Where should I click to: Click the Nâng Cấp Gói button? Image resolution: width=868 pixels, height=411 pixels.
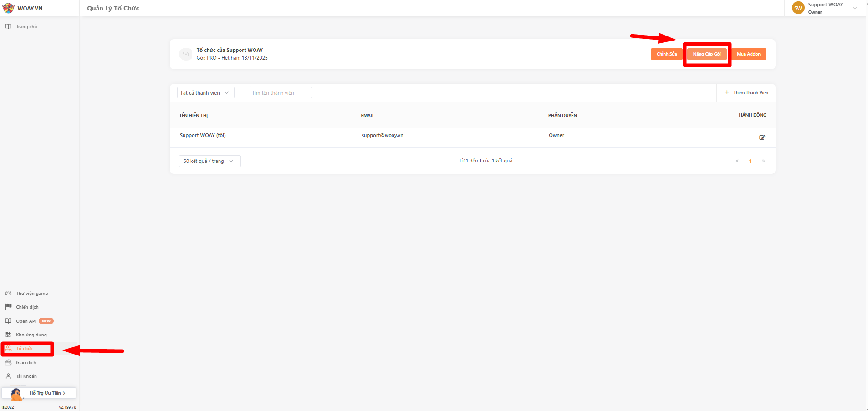tap(707, 54)
